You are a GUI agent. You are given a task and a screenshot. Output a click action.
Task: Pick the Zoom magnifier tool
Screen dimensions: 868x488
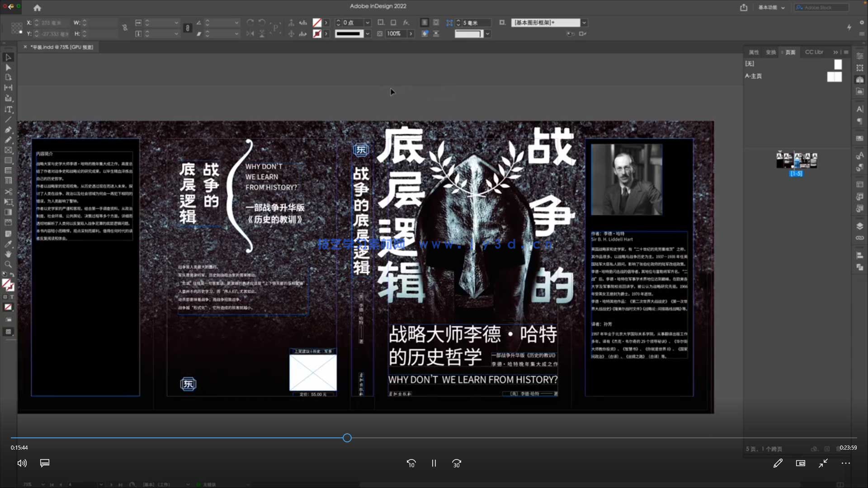coord(8,264)
